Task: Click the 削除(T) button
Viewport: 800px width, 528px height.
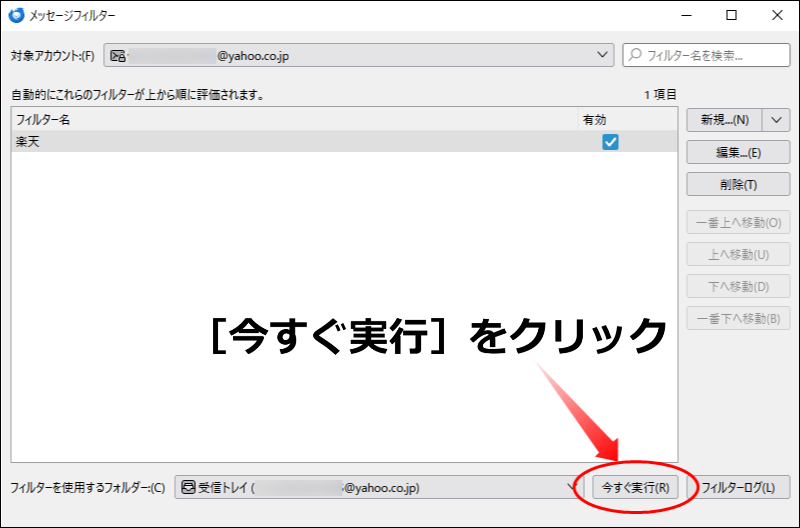Action: [x=738, y=184]
